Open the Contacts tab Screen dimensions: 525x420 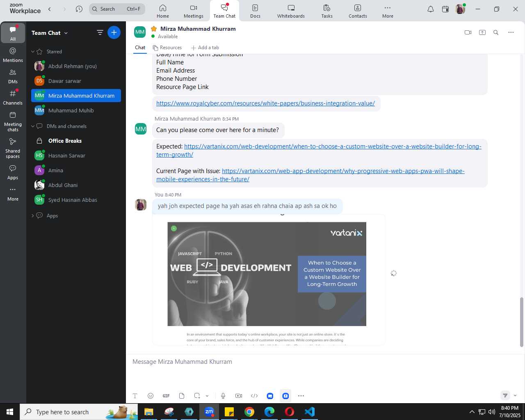358,11
